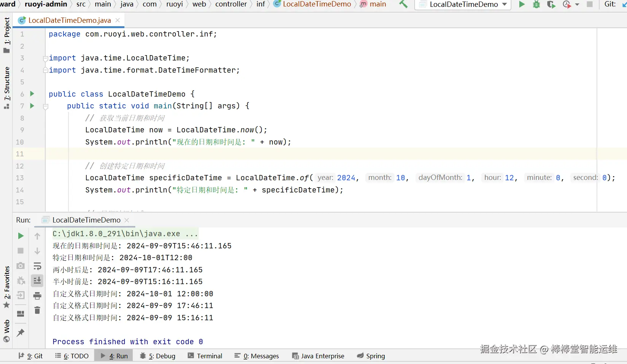Toggle soft-wrap in the console
The image size is (627, 364).
click(37, 266)
